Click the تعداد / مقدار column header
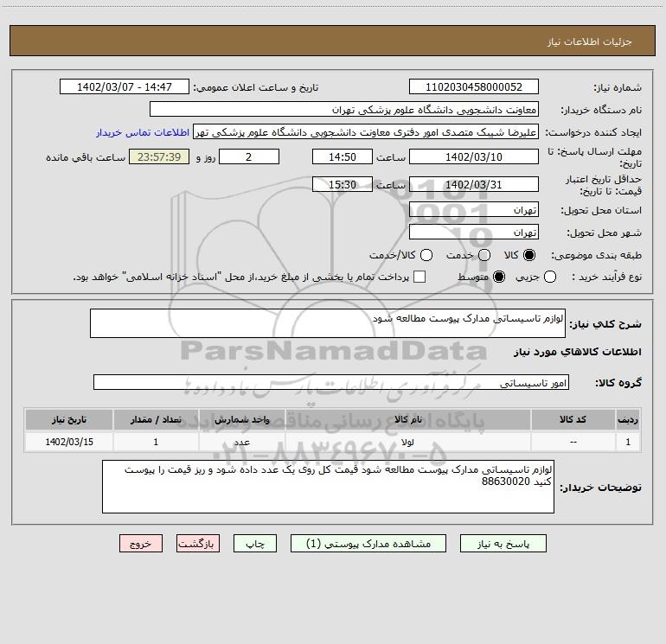The image size is (666, 644). point(156,419)
